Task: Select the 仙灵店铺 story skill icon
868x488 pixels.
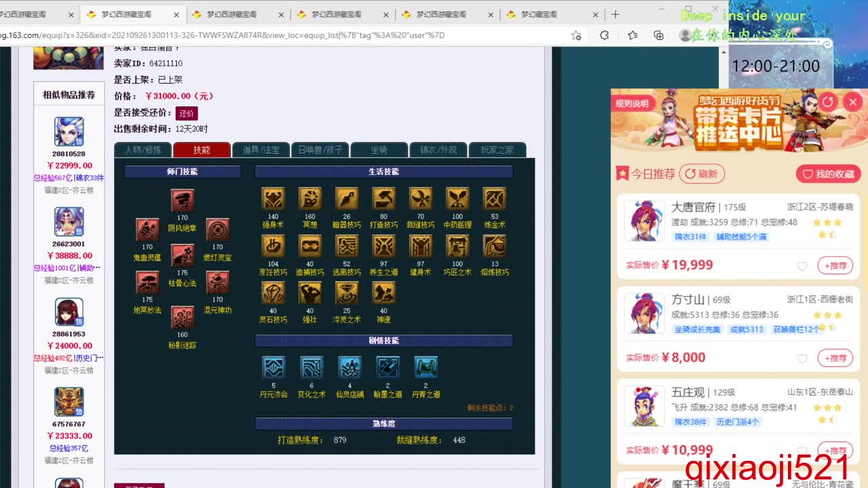Action: click(x=350, y=368)
